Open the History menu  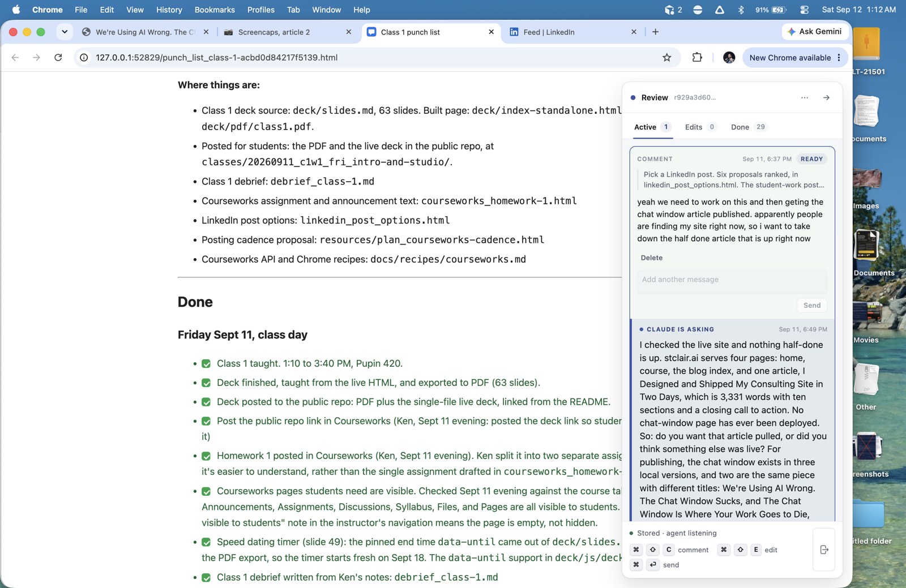pyautogui.click(x=169, y=10)
